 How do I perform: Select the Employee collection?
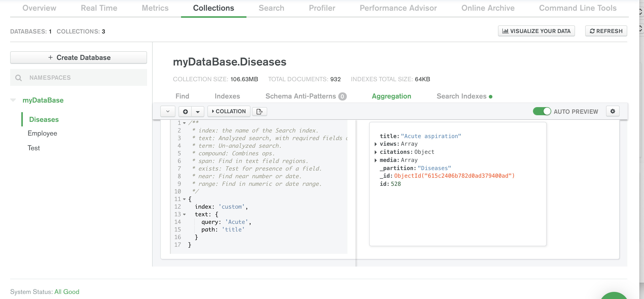[42, 133]
